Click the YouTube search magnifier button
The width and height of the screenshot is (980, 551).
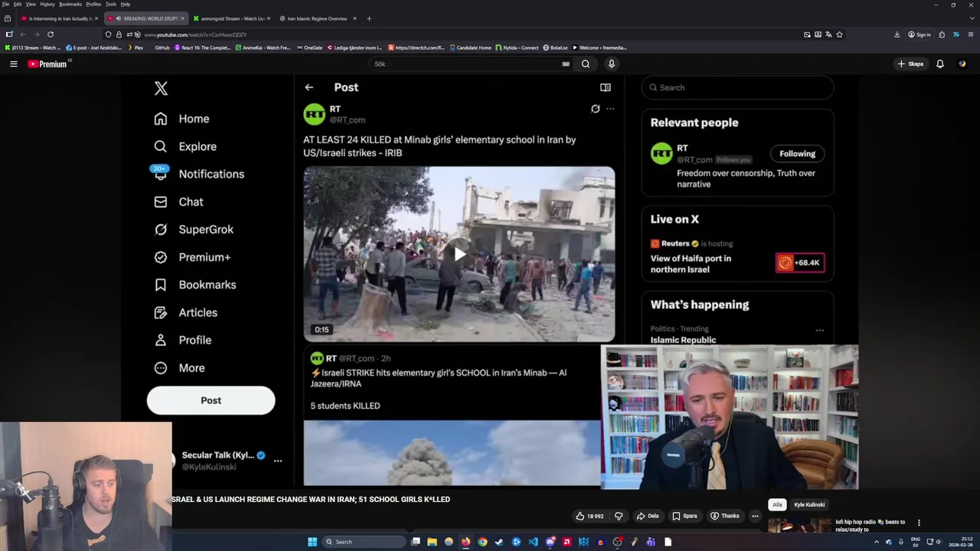pyautogui.click(x=586, y=64)
